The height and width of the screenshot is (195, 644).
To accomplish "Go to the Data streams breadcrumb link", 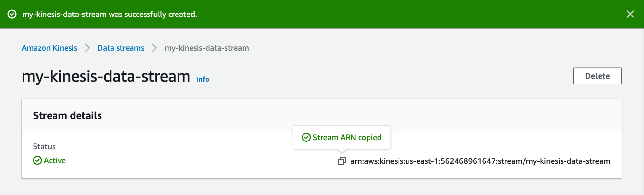I will (121, 48).
